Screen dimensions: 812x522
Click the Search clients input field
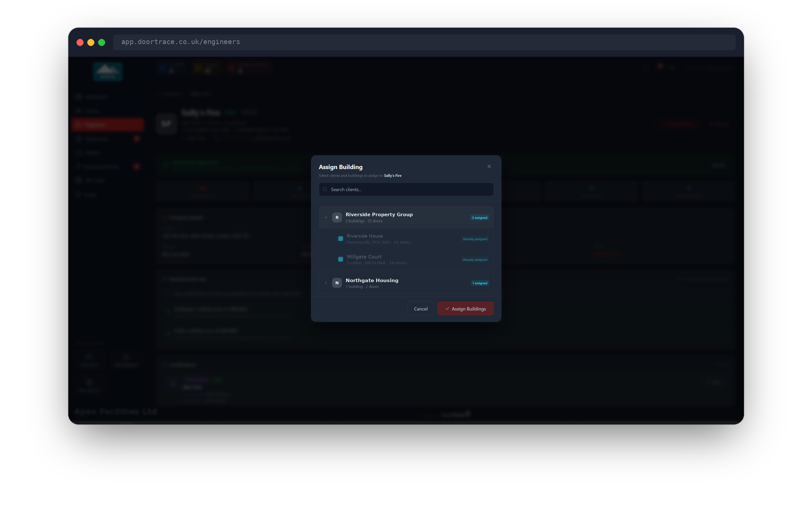click(406, 189)
